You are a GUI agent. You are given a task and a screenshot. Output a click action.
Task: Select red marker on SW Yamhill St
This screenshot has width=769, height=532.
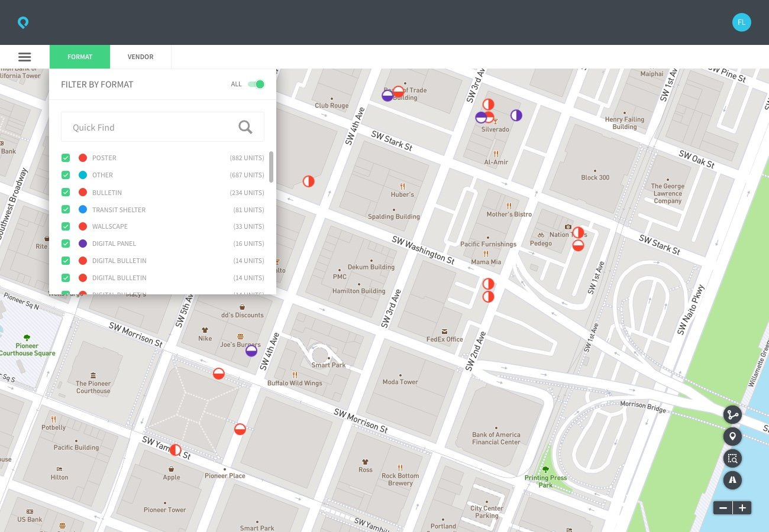click(175, 450)
